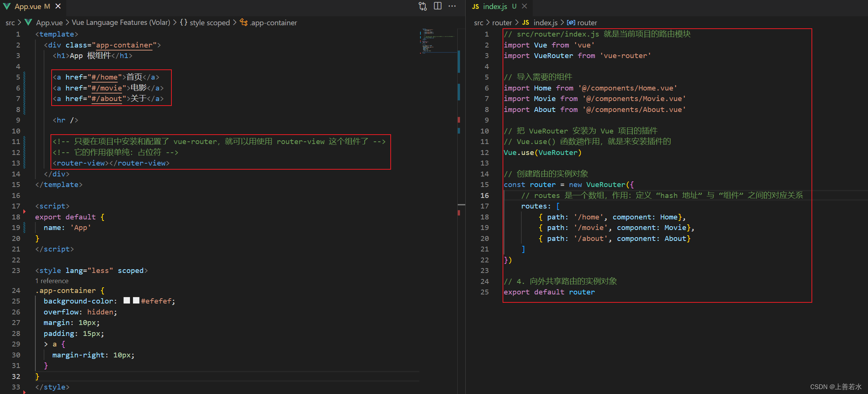Open the App.vue breadcrumb dropdown
The width and height of the screenshot is (868, 394).
point(49,23)
